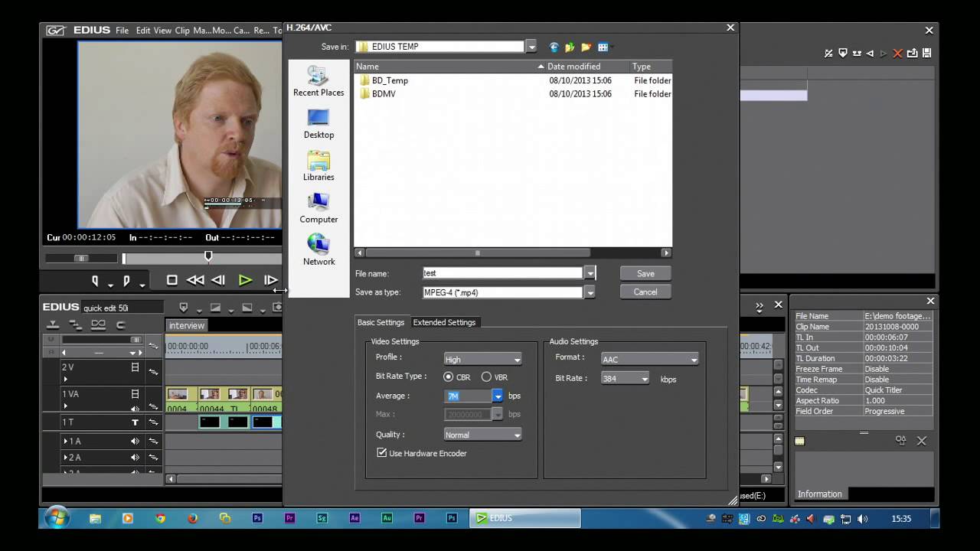
Task: Click the player shuttle slider
Action: tap(80, 258)
